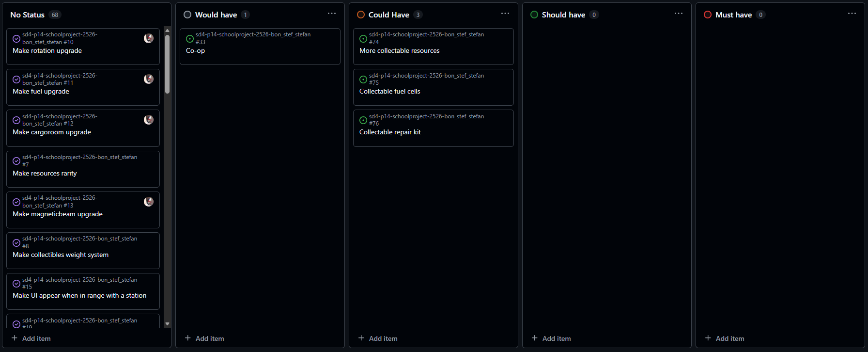The height and width of the screenshot is (352, 868).
Task: Open the Make collectibles weight system card
Action: point(61,255)
